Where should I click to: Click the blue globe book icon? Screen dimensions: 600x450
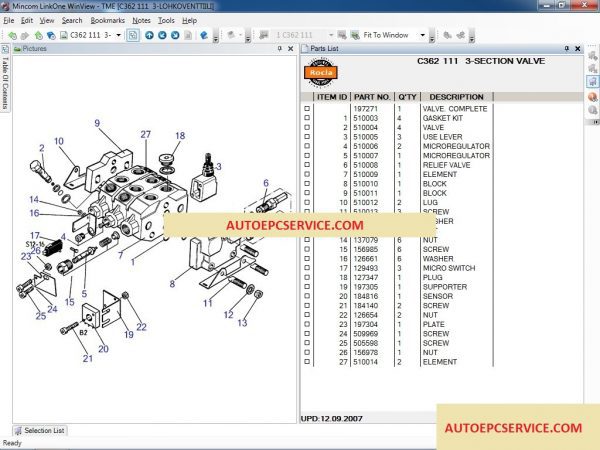pos(51,36)
